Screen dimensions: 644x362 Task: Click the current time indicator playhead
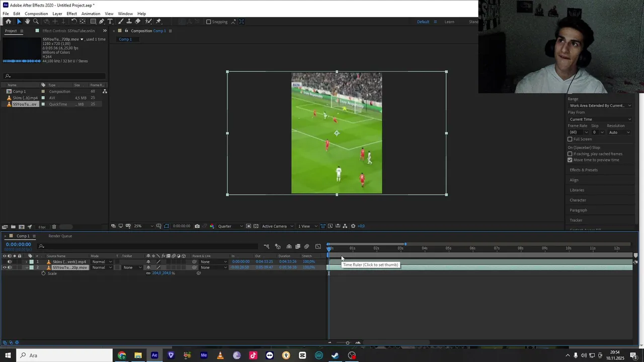pos(330,248)
